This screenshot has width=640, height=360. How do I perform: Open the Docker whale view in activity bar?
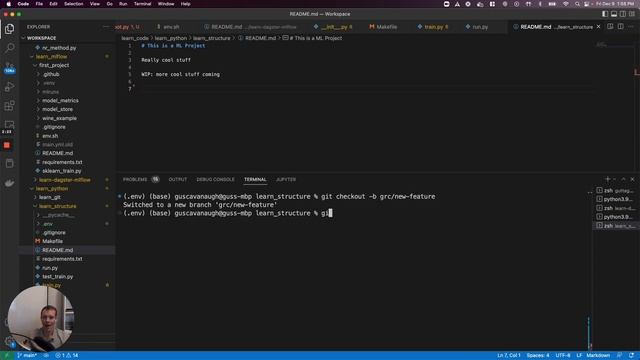coord(9,183)
